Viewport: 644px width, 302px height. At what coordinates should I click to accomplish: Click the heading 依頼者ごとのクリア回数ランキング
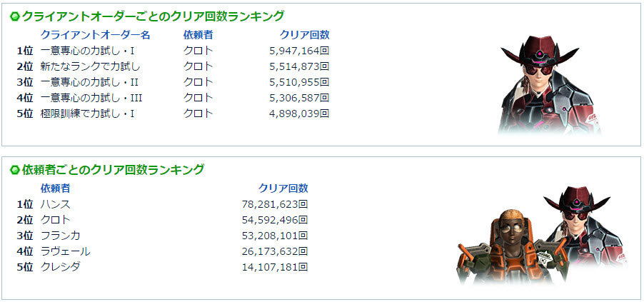click(113, 170)
